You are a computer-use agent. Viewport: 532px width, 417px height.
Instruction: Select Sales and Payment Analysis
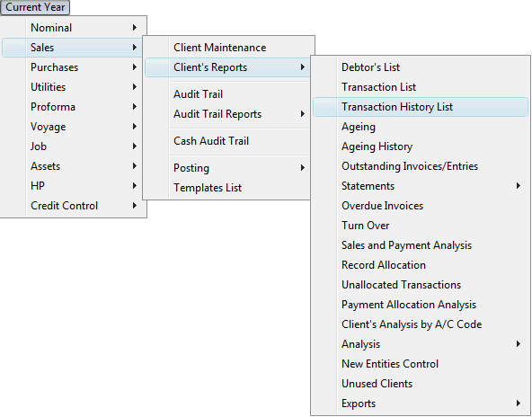(x=421, y=245)
